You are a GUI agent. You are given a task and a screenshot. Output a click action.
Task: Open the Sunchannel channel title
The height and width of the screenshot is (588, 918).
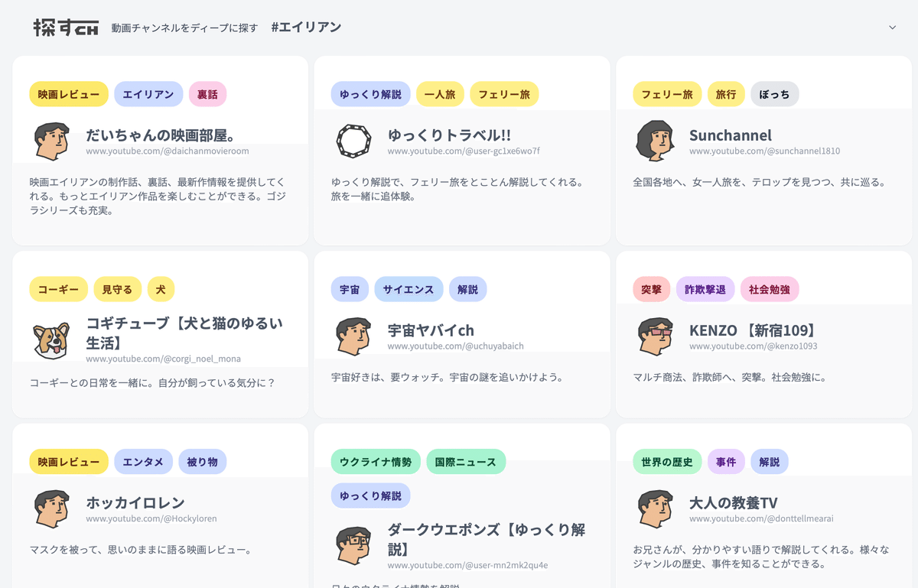(x=731, y=135)
